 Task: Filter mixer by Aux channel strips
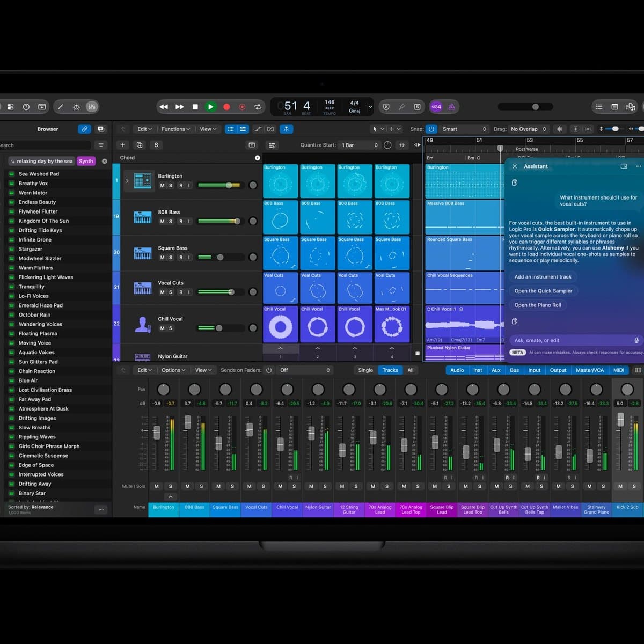pos(496,370)
